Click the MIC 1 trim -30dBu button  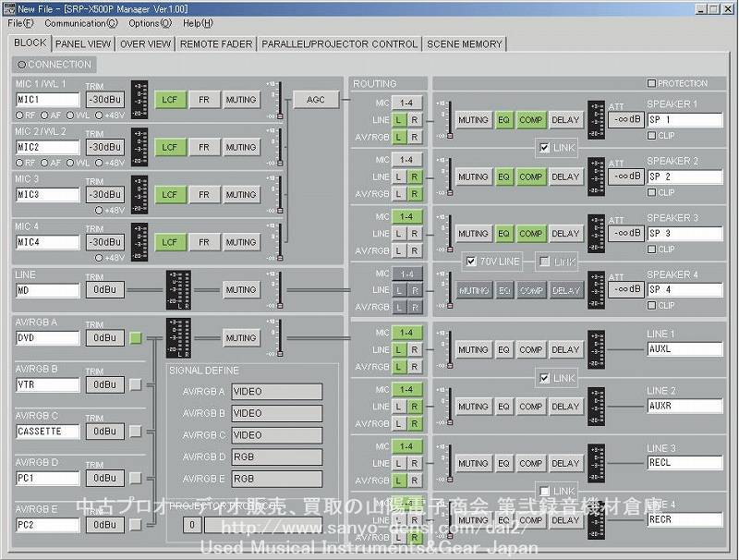(105, 100)
